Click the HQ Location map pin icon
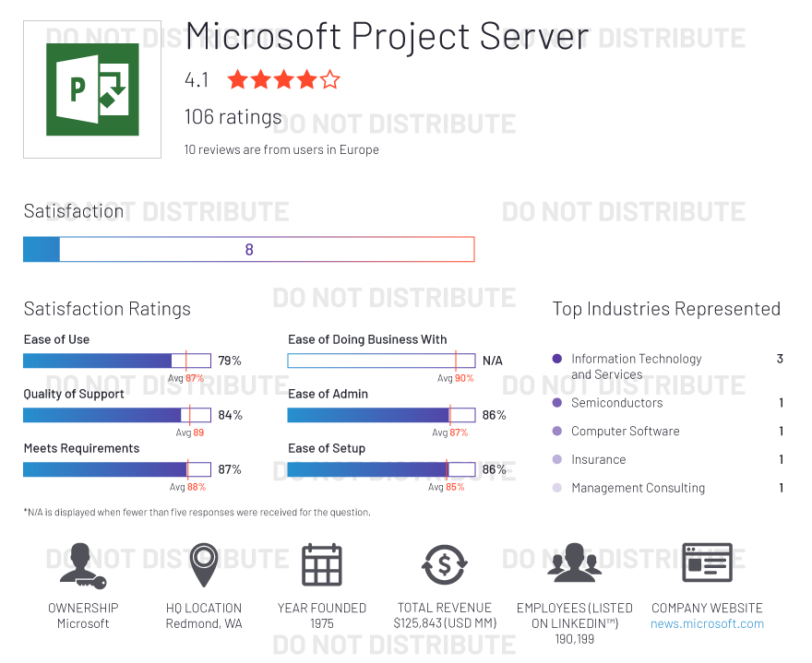The width and height of the screenshot is (812, 663). [x=204, y=565]
